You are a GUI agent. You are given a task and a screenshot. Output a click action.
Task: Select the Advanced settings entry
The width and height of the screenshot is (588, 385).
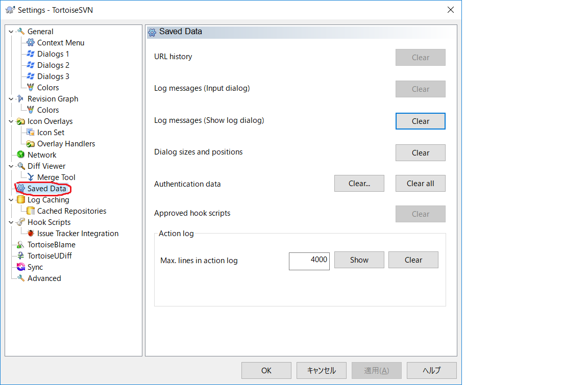44,278
